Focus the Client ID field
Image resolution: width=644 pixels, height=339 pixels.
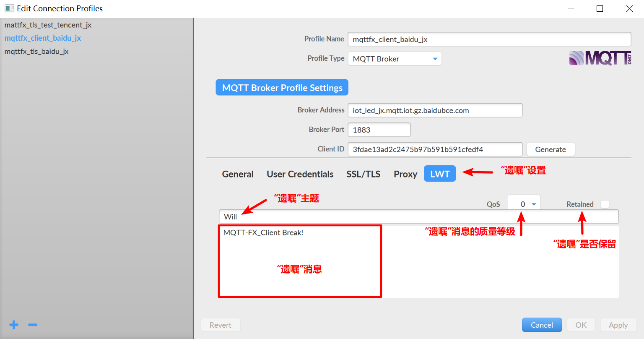pyautogui.click(x=435, y=149)
